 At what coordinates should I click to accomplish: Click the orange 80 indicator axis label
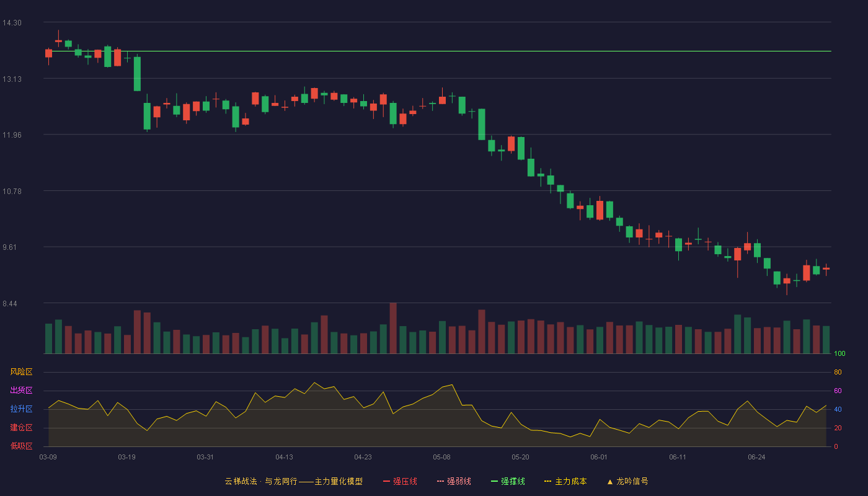pyautogui.click(x=838, y=373)
